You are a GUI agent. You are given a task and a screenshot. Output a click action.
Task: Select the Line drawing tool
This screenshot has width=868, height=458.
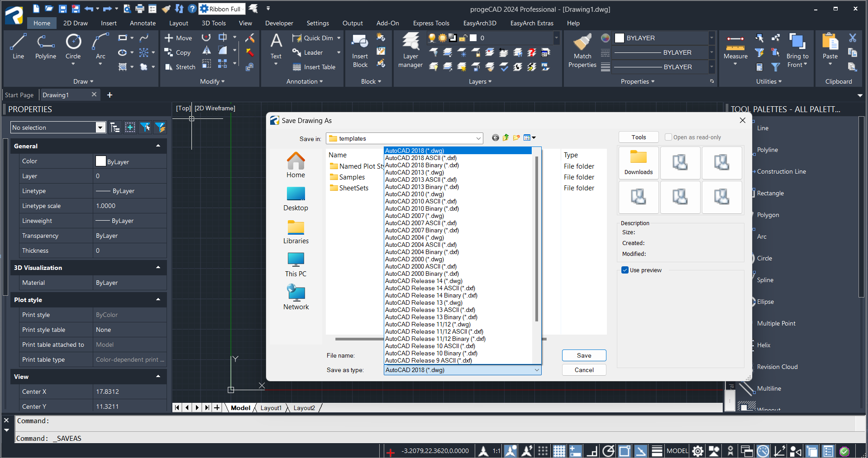(18, 46)
